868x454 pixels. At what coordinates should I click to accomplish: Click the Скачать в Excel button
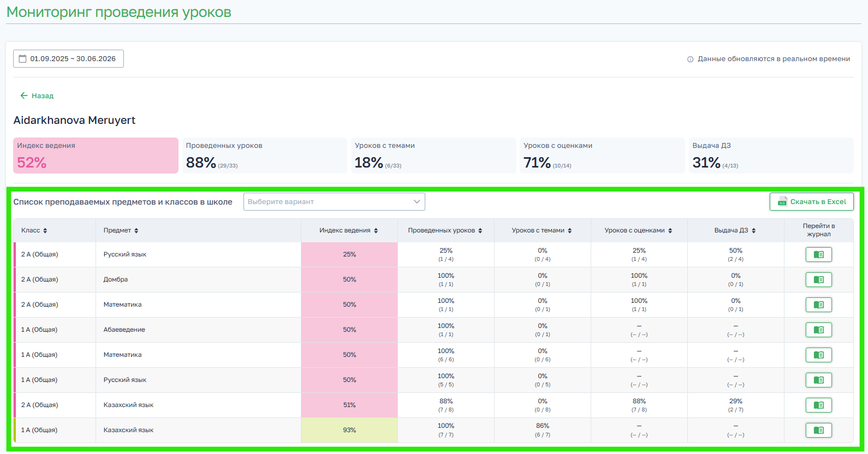coord(811,202)
